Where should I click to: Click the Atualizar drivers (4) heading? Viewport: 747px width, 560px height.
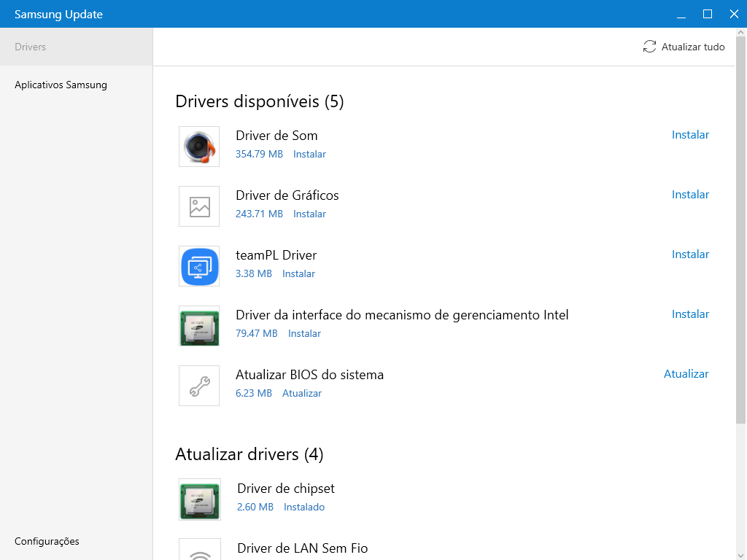(x=249, y=454)
